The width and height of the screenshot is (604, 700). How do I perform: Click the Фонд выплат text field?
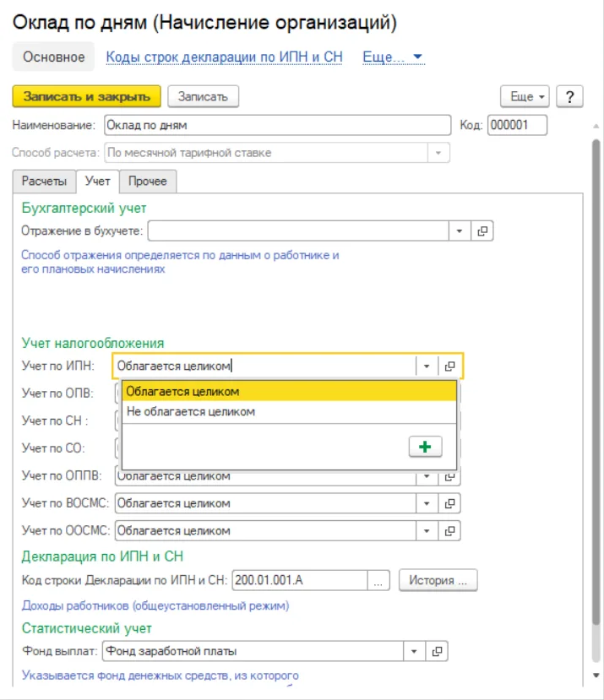tap(253, 651)
